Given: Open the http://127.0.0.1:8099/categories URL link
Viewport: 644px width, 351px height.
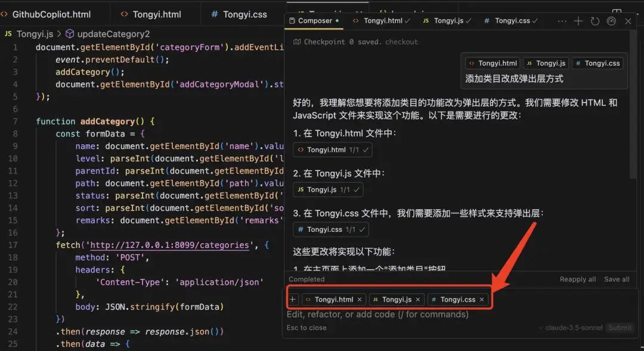Looking at the screenshot, I should 169,245.
